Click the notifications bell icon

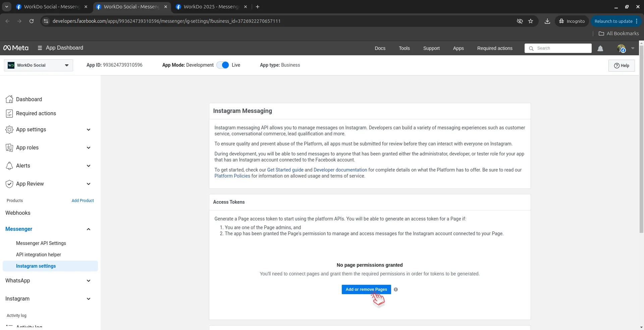(x=600, y=49)
